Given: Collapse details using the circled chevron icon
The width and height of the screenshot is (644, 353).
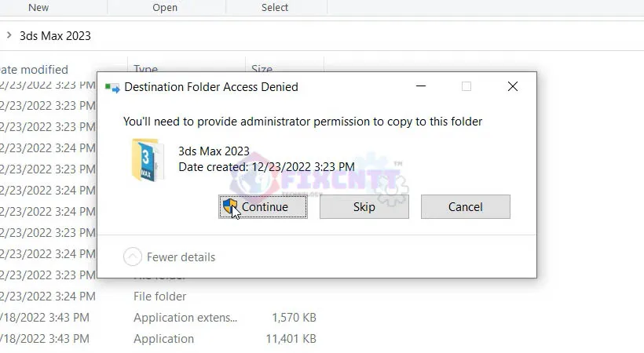Looking at the screenshot, I should coord(134,257).
